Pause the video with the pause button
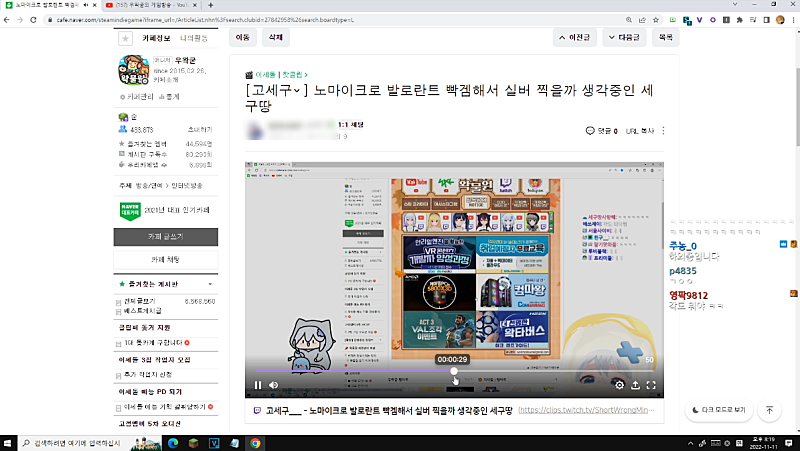The width and height of the screenshot is (800, 451). coord(258,385)
